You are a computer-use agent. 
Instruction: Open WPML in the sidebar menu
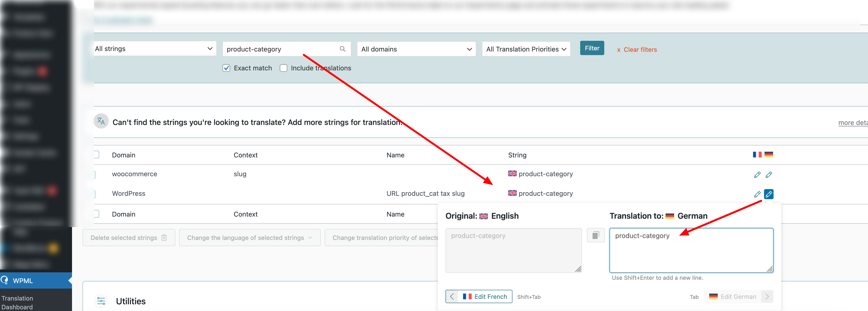pyautogui.click(x=23, y=281)
